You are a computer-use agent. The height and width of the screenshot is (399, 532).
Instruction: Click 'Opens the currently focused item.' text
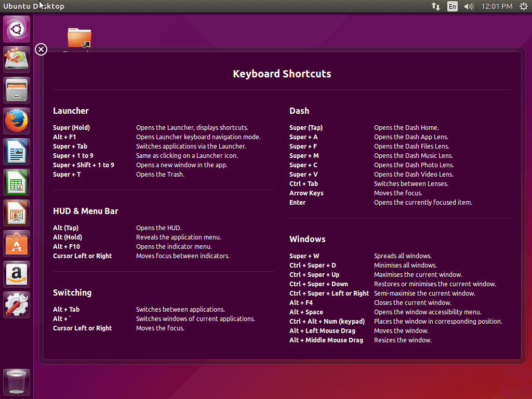click(x=423, y=203)
